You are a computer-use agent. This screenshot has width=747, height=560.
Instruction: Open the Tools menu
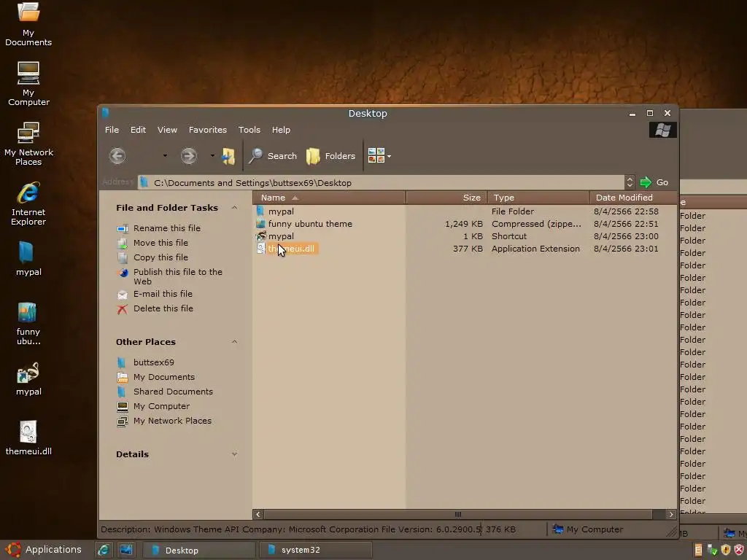pos(249,130)
